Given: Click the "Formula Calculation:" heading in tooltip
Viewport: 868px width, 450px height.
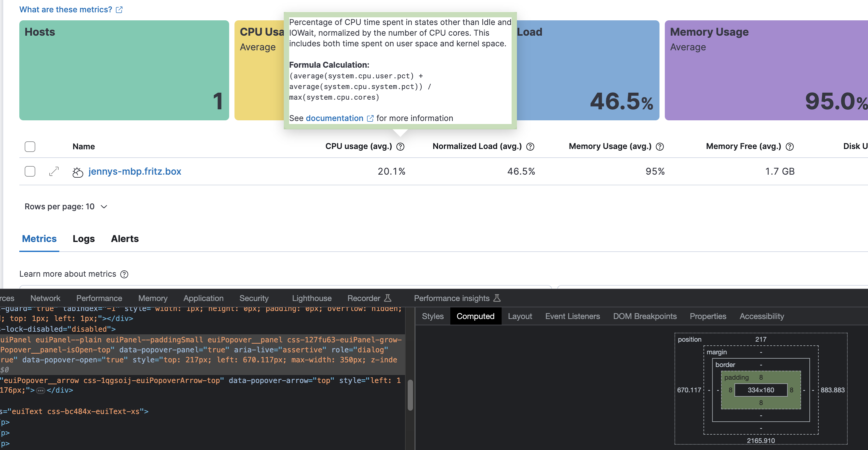Looking at the screenshot, I should (329, 65).
